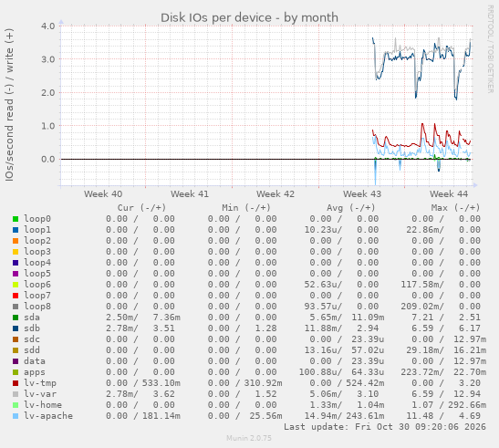The height and width of the screenshot is (448, 499).
Task: Click the Week 44 axis label
Action: (449, 194)
